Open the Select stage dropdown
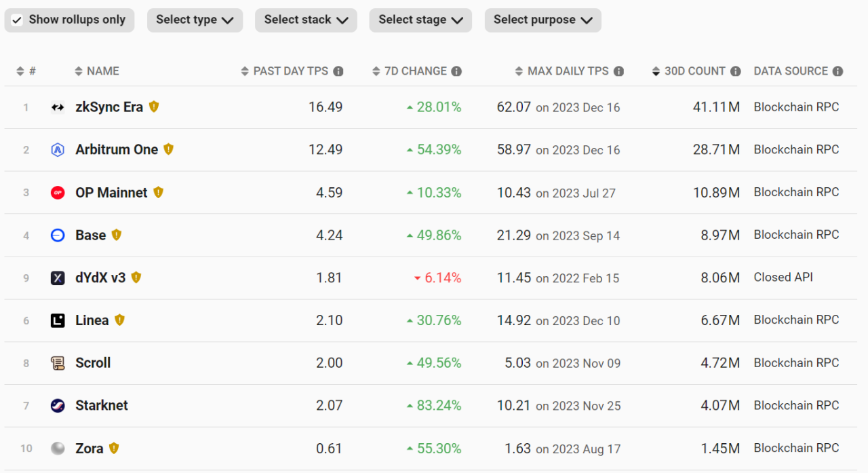The width and height of the screenshot is (868, 473). pos(420,20)
